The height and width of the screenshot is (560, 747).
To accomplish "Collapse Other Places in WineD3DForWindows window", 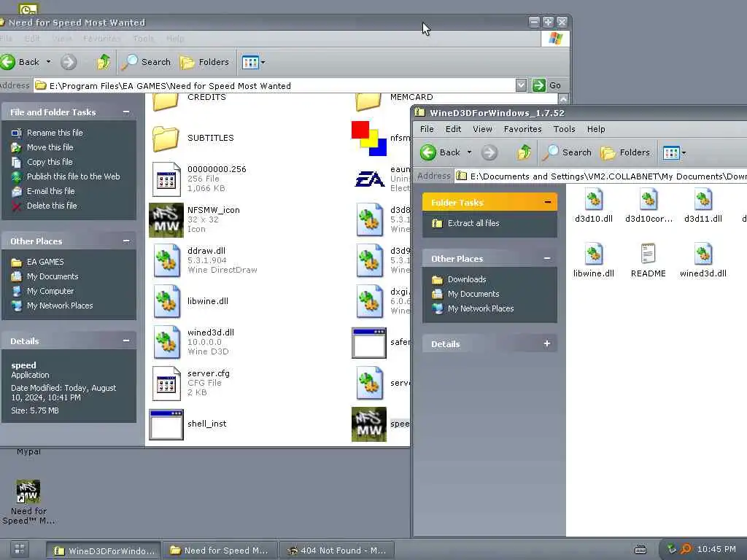I will coord(547,259).
